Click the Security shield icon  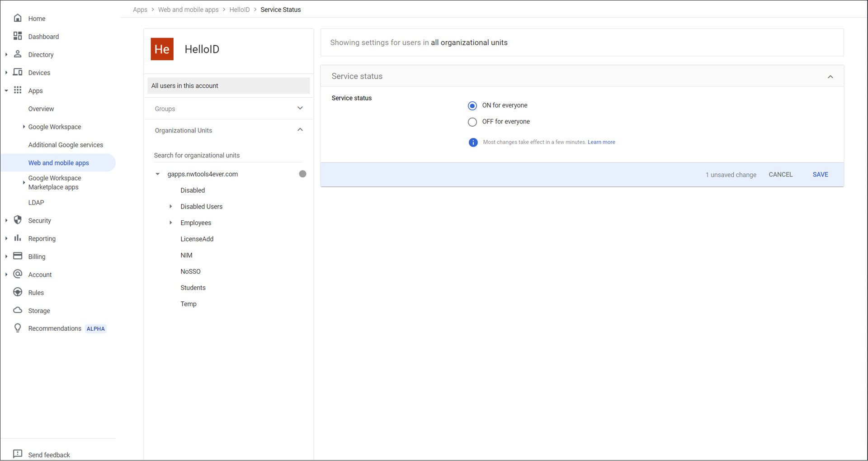click(18, 220)
